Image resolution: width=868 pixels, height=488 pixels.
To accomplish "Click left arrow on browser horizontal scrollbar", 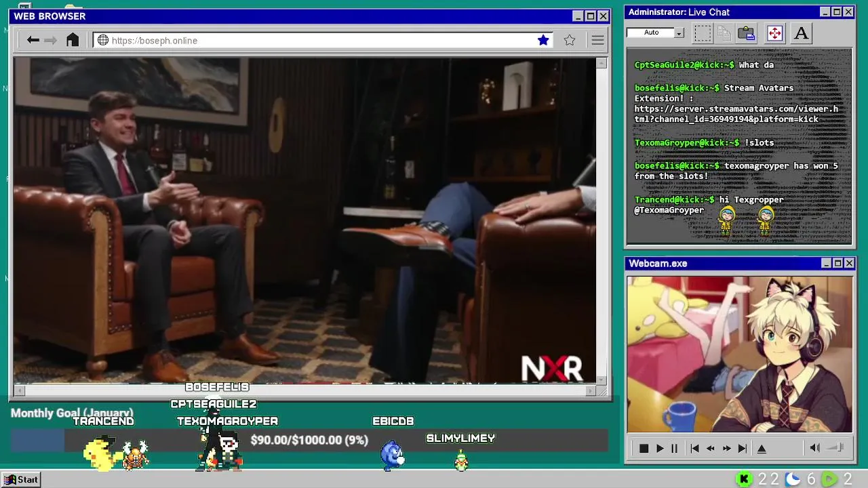I will point(20,390).
